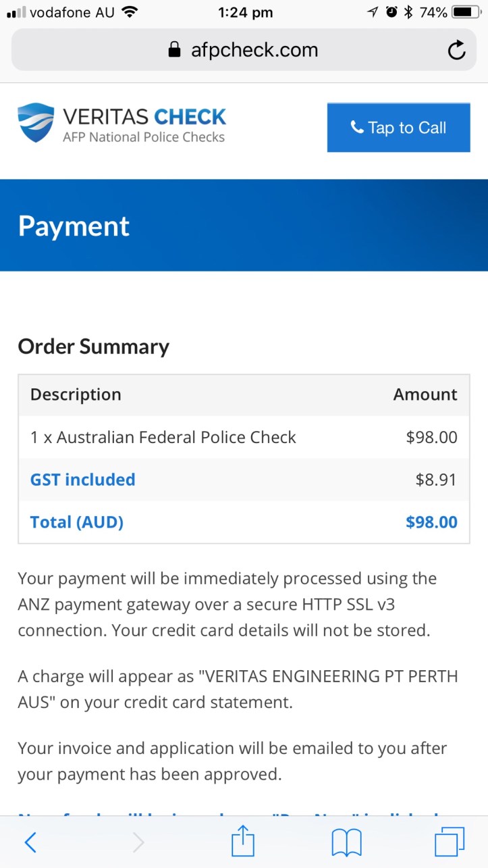Tap the phone icon on call button
The image size is (488, 868).
pyautogui.click(x=357, y=127)
